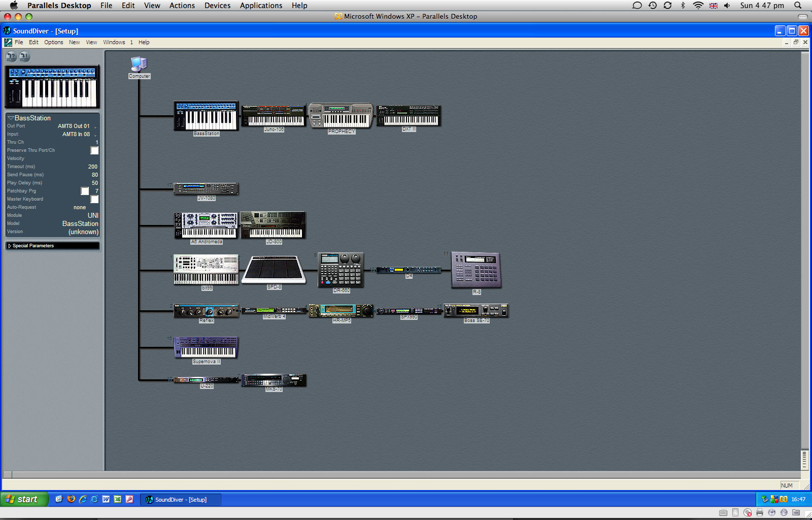The height and width of the screenshot is (520, 812).
Task: Click the Wi-Fi icon in menu bar
Action: point(698,5)
